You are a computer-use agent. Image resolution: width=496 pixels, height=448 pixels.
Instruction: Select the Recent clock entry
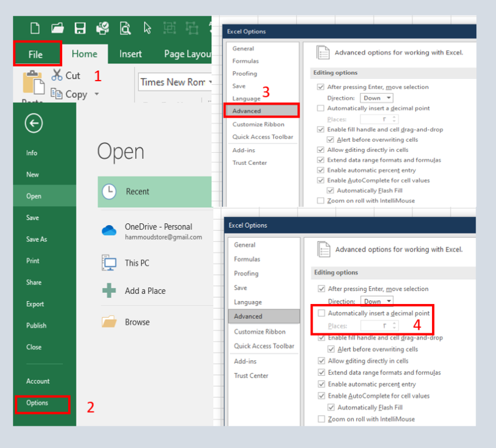pyautogui.click(x=155, y=192)
